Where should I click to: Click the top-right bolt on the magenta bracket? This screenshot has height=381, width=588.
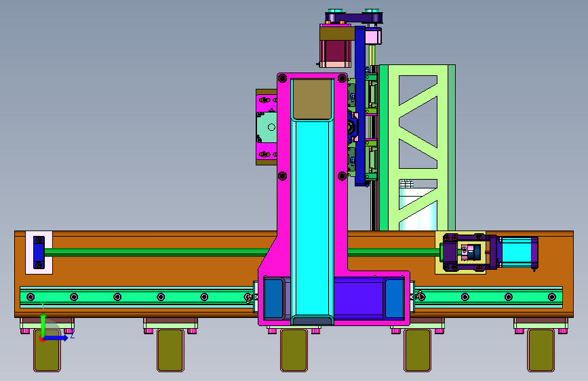coord(342,78)
